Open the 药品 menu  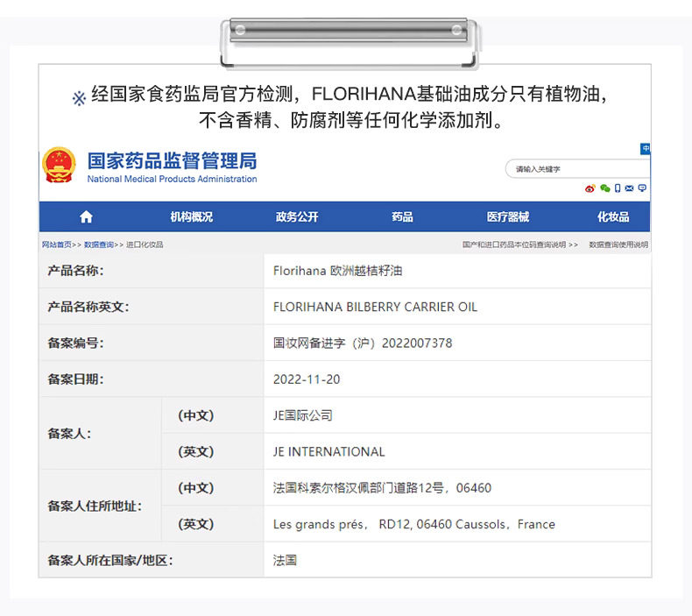[x=402, y=216]
